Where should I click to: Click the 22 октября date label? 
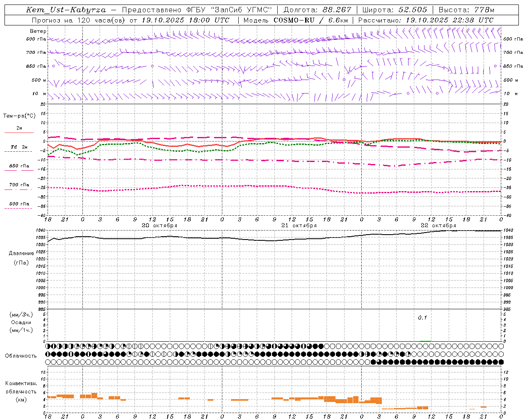(x=438, y=226)
